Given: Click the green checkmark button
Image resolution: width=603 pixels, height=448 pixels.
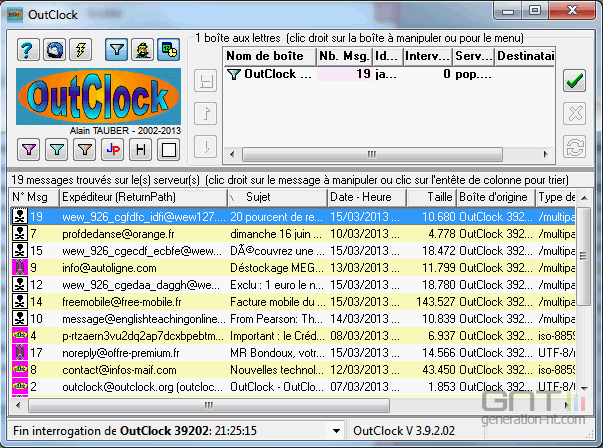Looking at the screenshot, I should [x=575, y=81].
